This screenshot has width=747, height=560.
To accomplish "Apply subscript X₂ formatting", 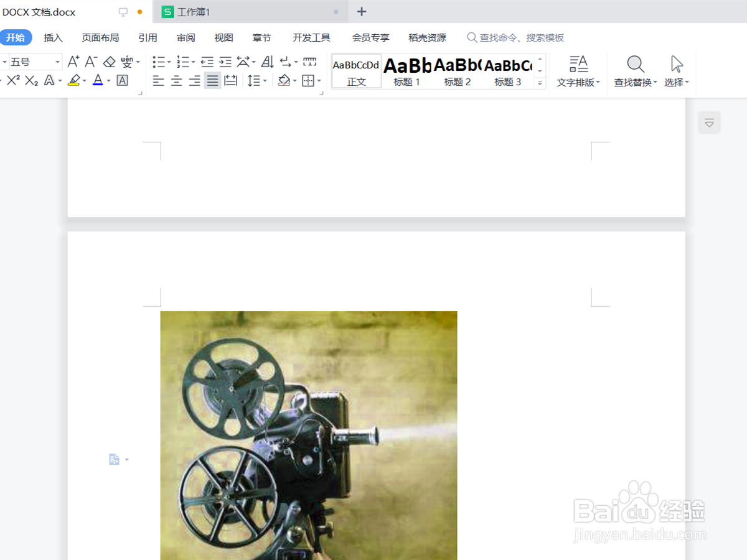I will (32, 80).
